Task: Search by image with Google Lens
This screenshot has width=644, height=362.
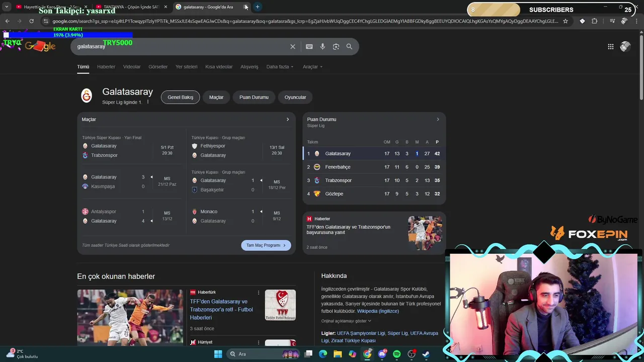Action: [x=336, y=46]
